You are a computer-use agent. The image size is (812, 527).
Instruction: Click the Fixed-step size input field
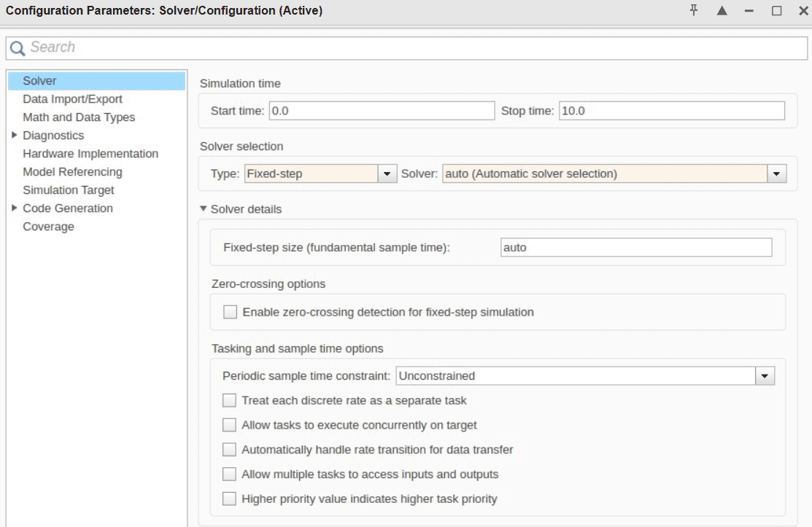coord(635,248)
